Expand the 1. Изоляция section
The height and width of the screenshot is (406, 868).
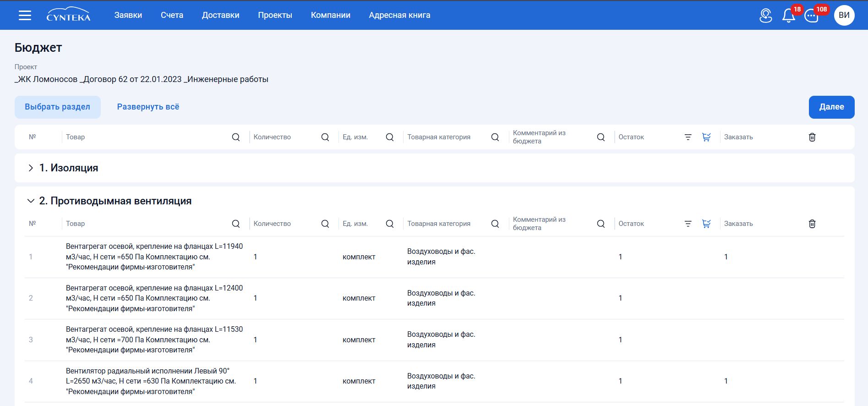31,168
